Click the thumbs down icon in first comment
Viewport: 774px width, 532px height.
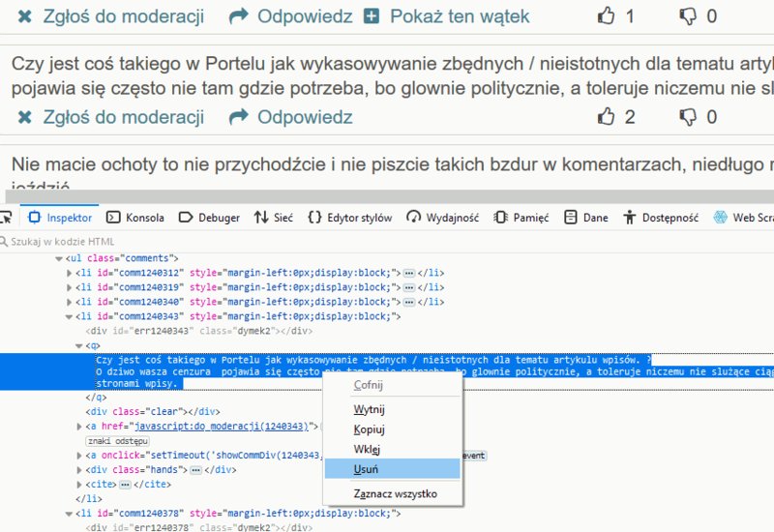point(688,16)
